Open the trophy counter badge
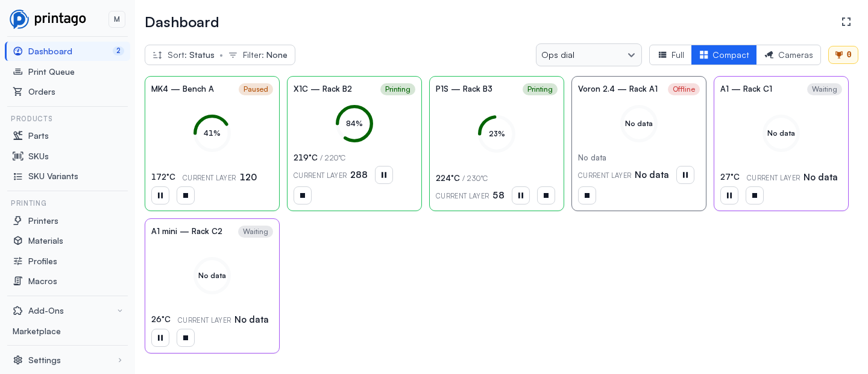 click(843, 55)
